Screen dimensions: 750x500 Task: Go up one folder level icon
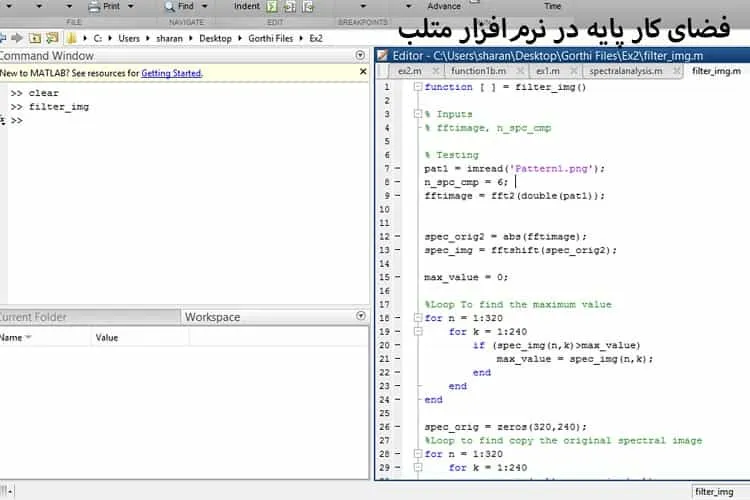(35, 38)
